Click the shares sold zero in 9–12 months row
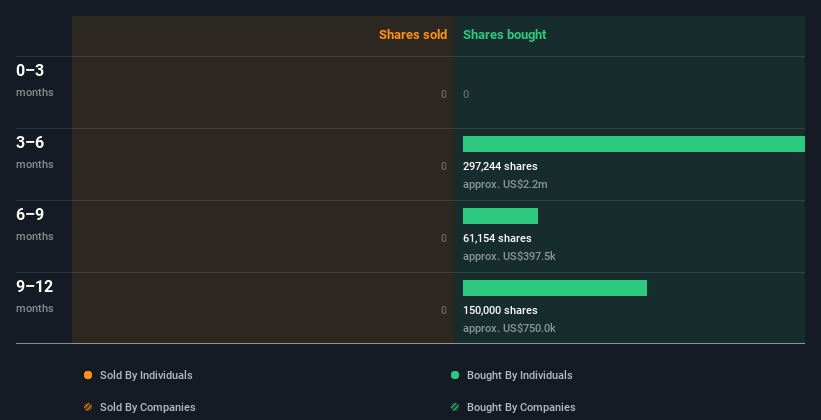Image resolution: width=821 pixels, height=420 pixels. click(x=444, y=310)
